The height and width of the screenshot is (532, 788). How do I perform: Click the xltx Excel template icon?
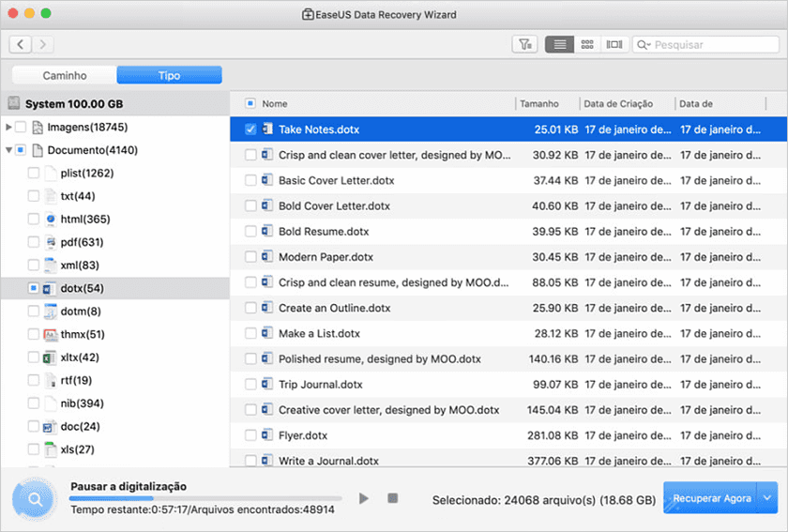[49, 357]
